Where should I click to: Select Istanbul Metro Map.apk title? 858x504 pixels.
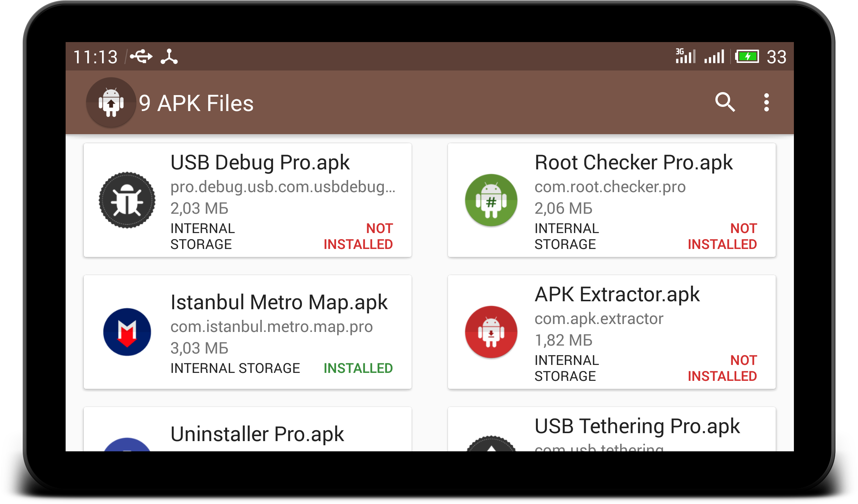pos(279,302)
